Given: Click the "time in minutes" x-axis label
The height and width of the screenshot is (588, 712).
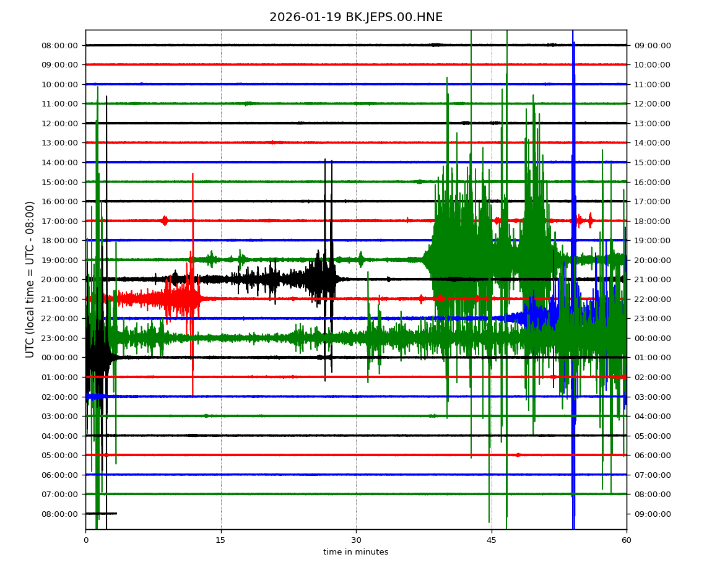Looking at the screenshot, I should click(x=356, y=552).
